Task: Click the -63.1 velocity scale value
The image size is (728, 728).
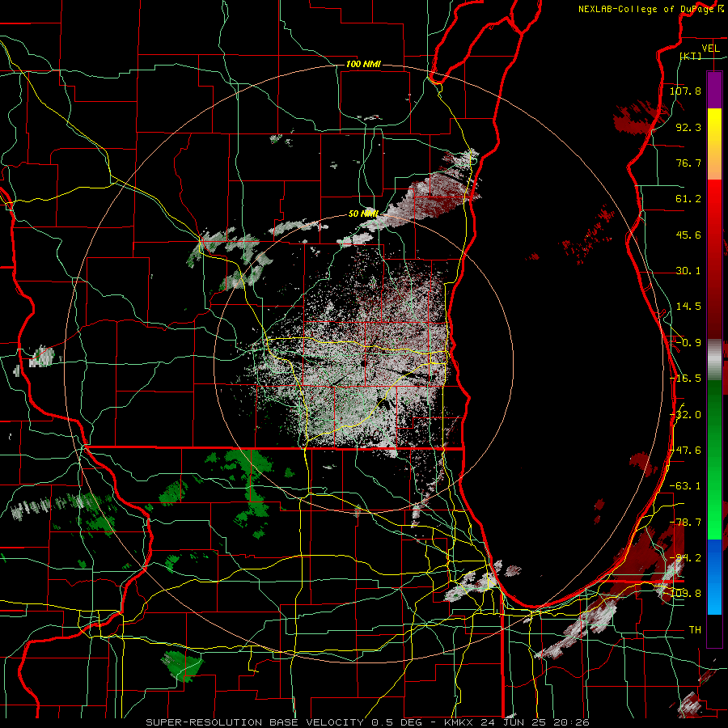Action: pos(685,486)
